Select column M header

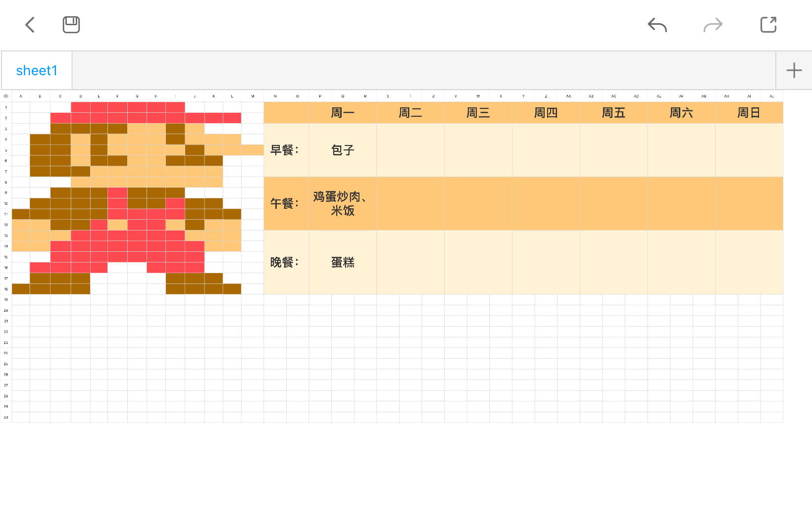(253, 96)
